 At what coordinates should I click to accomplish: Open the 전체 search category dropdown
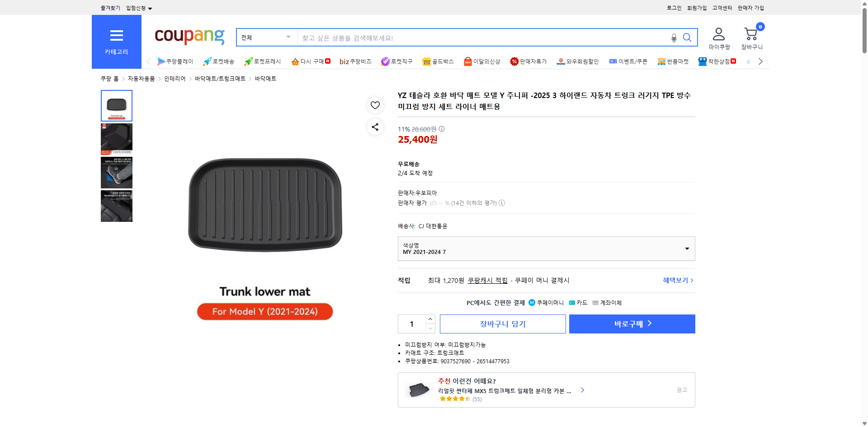[266, 38]
